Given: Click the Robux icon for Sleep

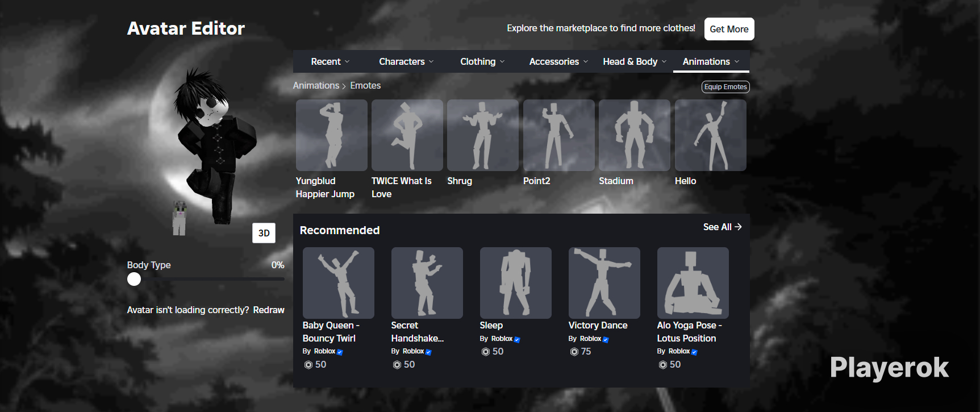Looking at the screenshot, I should coord(486,352).
